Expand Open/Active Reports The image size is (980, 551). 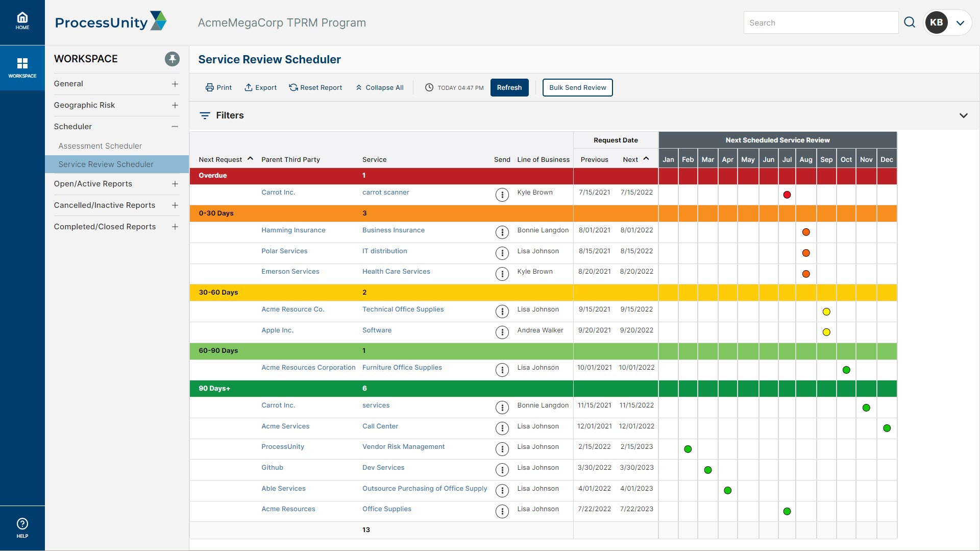point(175,184)
